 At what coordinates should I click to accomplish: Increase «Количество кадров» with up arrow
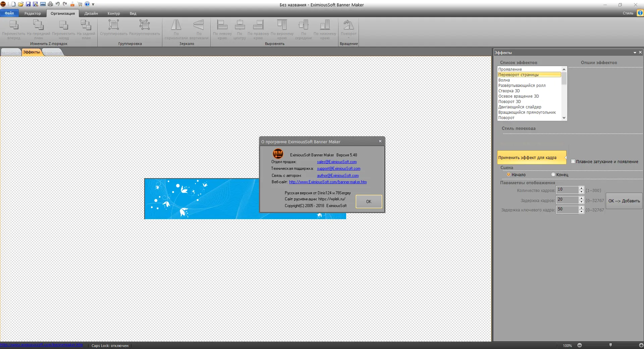pos(581,188)
